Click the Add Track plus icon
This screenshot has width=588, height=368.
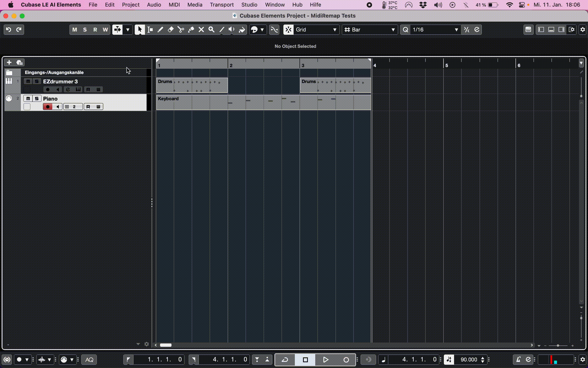[9, 62]
